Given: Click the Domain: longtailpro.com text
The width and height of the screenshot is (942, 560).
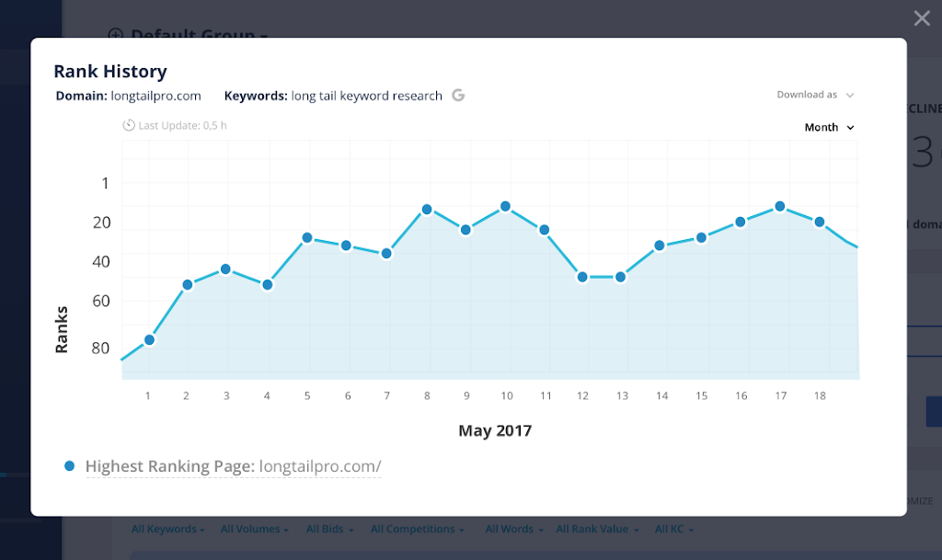Looking at the screenshot, I should pyautogui.click(x=128, y=96).
